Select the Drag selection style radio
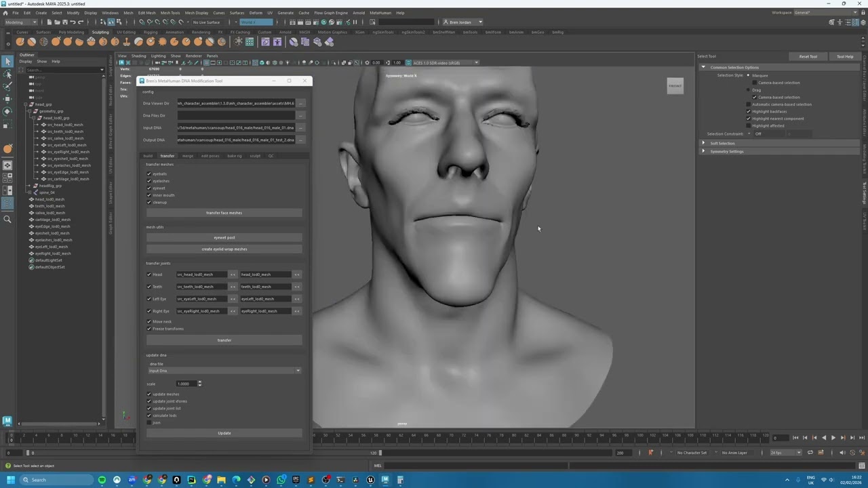The width and height of the screenshot is (868, 488). coord(749,90)
